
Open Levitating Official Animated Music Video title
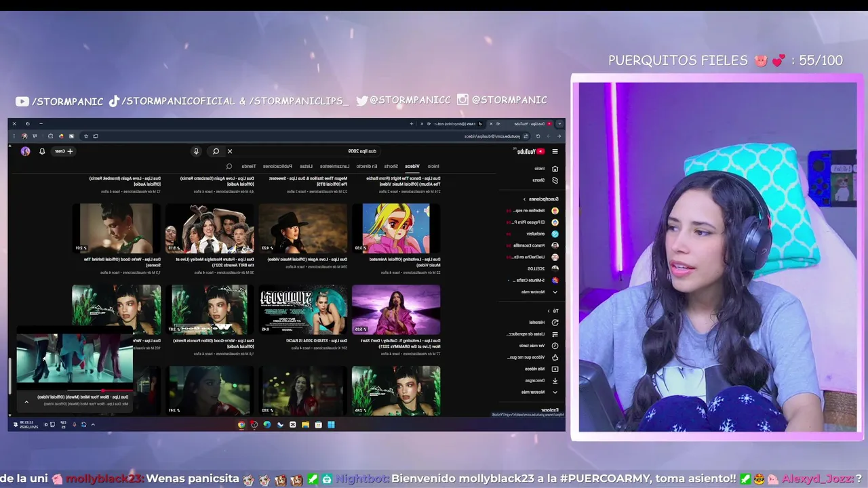[405, 262]
